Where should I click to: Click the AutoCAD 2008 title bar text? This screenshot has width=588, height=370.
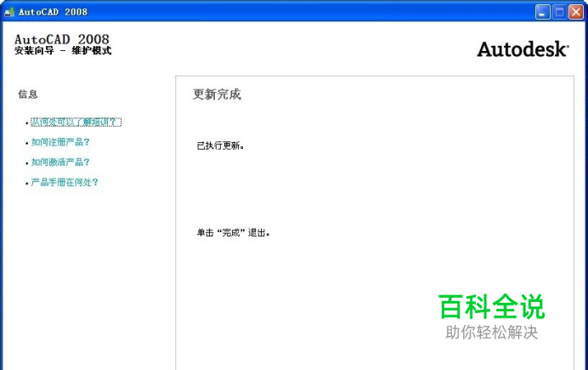coord(53,12)
